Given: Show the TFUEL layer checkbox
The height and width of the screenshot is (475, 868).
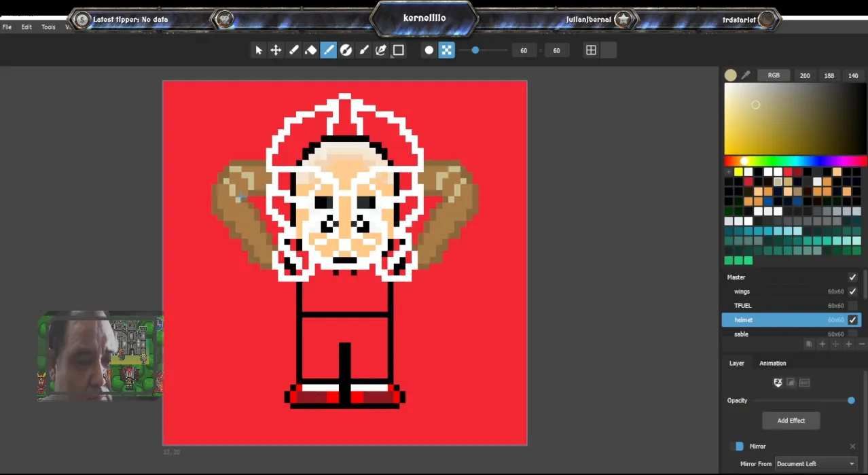Looking at the screenshot, I should point(852,306).
